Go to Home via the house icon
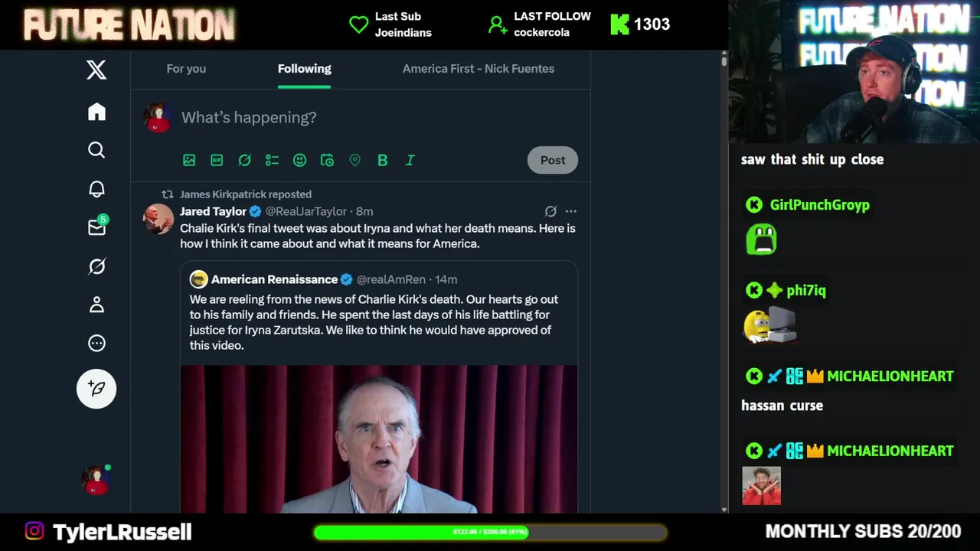Viewport: 980px width, 551px height. (x=96, y=112)
